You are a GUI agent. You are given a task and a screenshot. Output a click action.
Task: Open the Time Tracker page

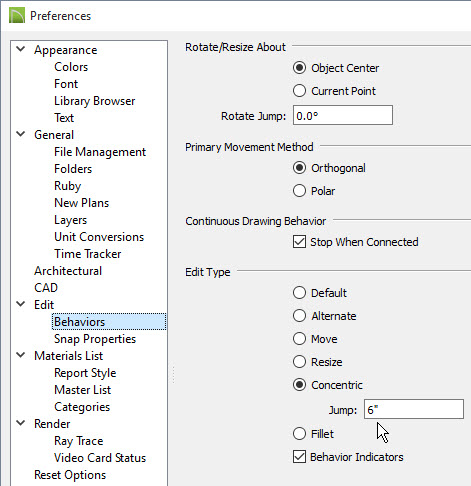(x=88, y=254)
